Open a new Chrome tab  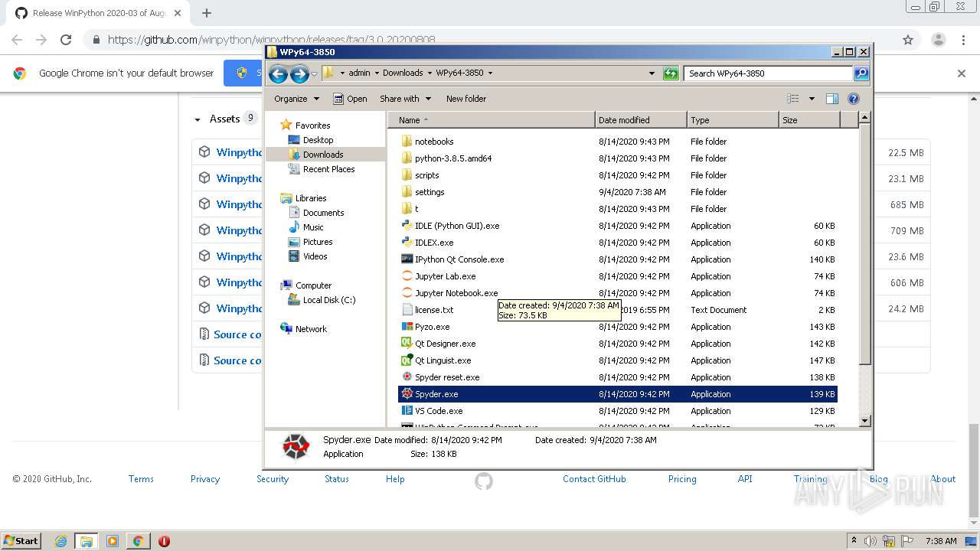pos(206,13)
